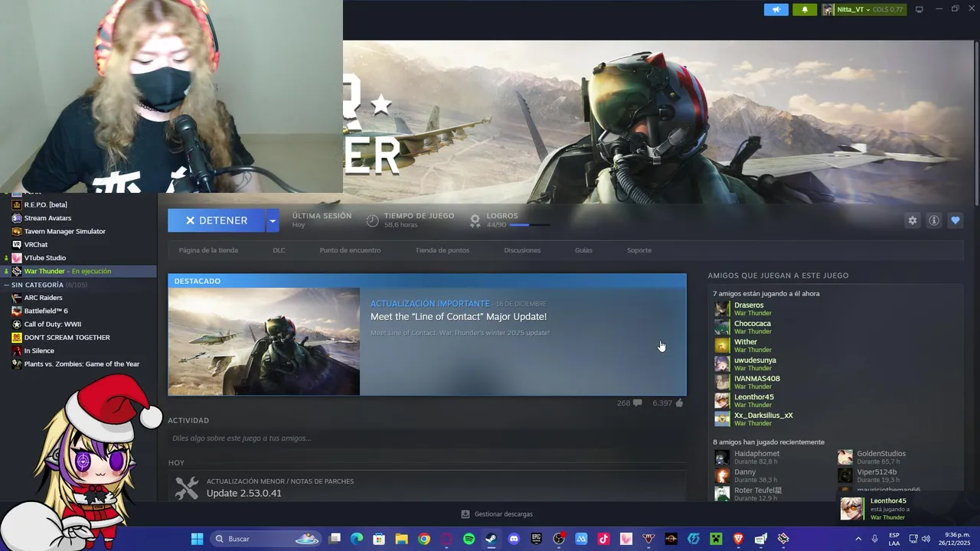980x551 pixels.
Task: Open Spotify from the taskbar
Action: 469,539
